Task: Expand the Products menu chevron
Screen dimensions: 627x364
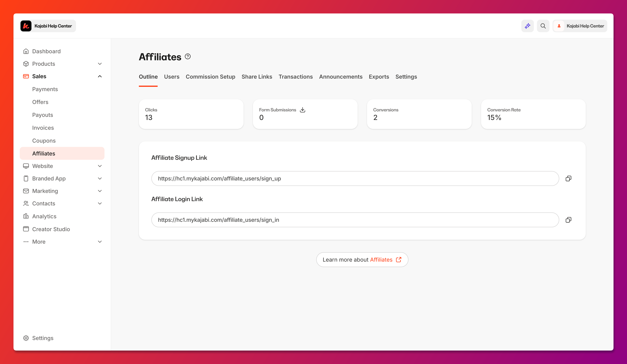Action: click(100, 64)
